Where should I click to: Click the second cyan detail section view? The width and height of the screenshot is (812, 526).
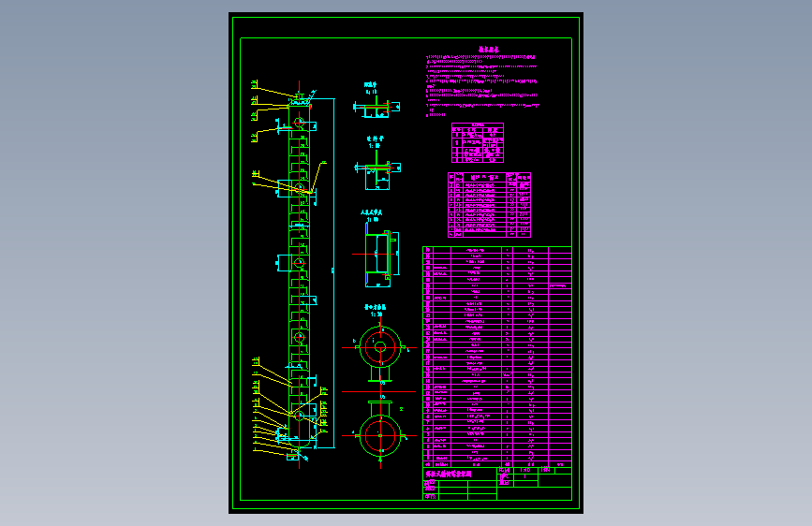[377, 170]
